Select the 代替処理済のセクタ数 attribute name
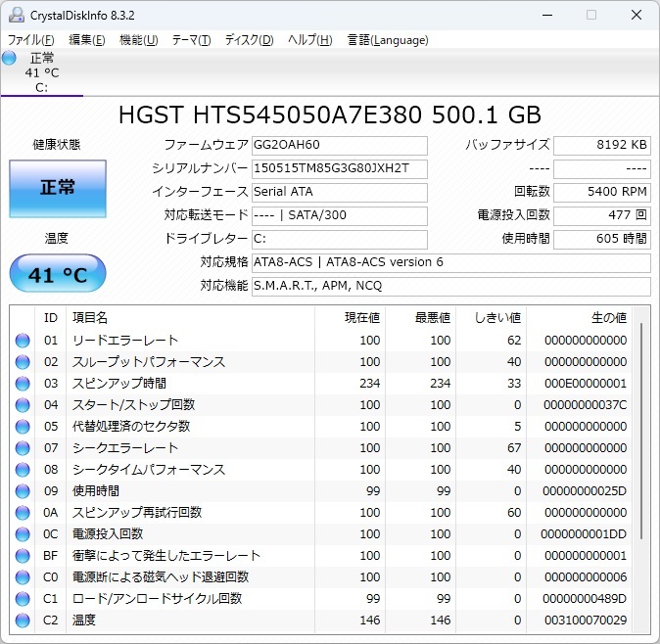The height and width of the screenshot is (644, 660). (131, 427)
